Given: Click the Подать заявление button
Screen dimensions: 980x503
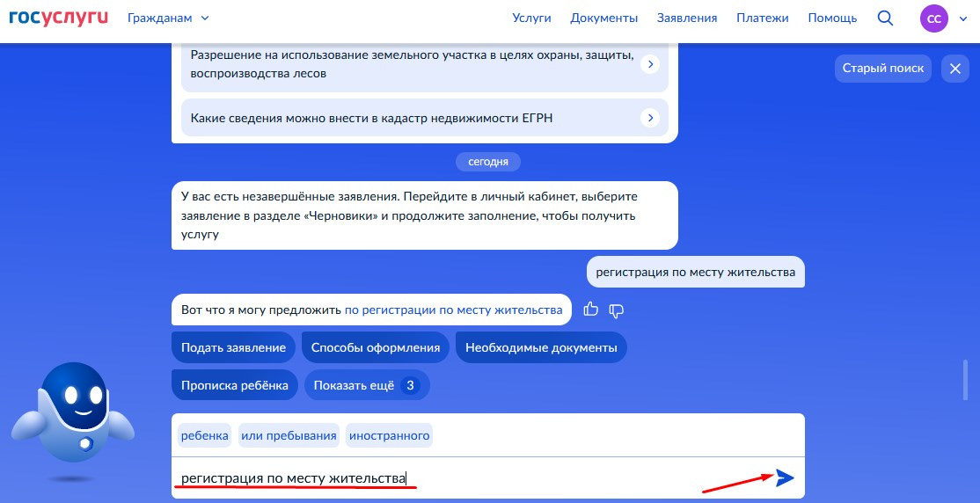Looking at the screenshot, I should (233, 347).
